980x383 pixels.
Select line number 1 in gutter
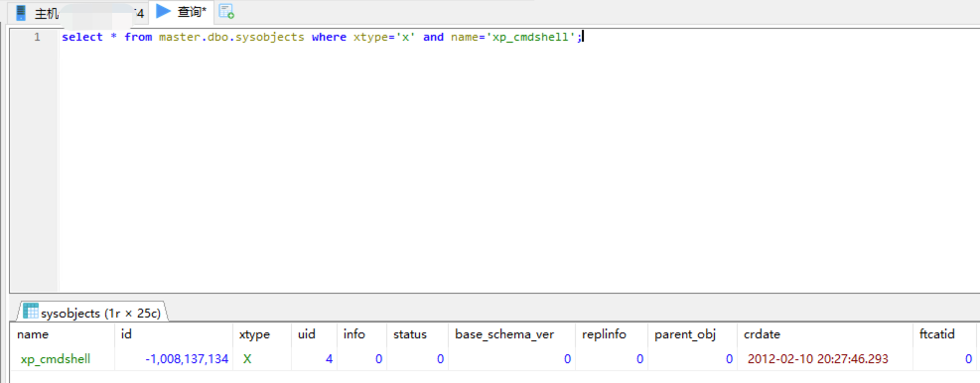[37, 37]
